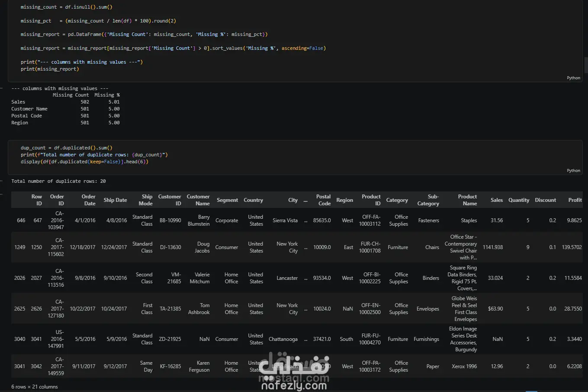Click the 'Order Date' column header

coord(89,200)
